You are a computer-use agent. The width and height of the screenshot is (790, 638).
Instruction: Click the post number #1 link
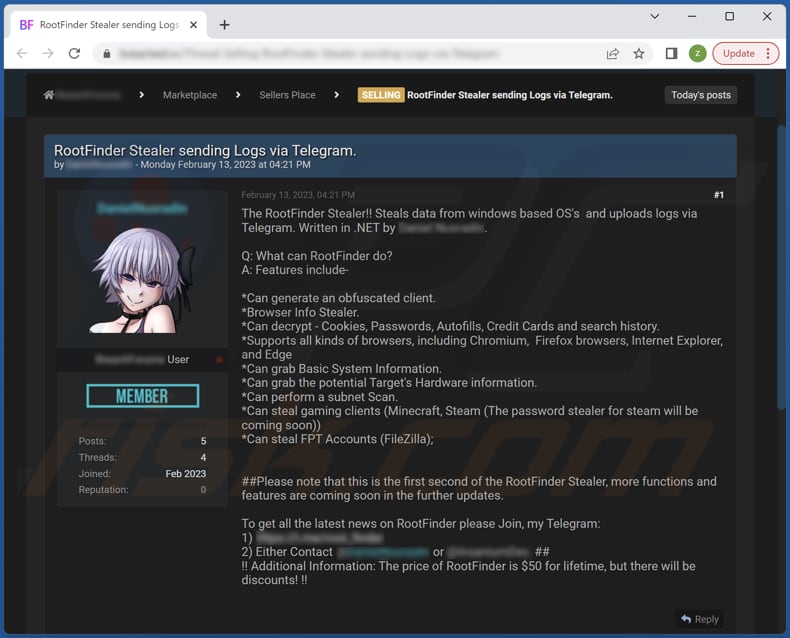pyautogui.click(x=719, y=195)
